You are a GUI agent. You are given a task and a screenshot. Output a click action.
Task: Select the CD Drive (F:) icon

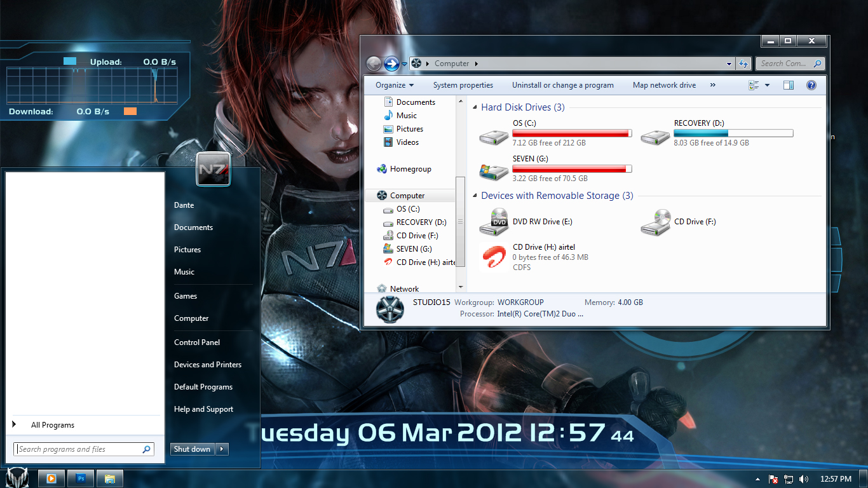(x=655, y=222)
